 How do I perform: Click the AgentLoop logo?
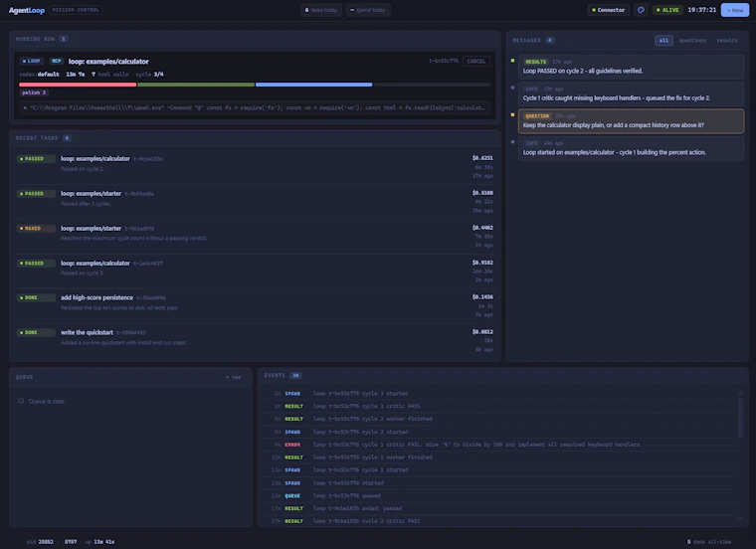tap(27, 10)
